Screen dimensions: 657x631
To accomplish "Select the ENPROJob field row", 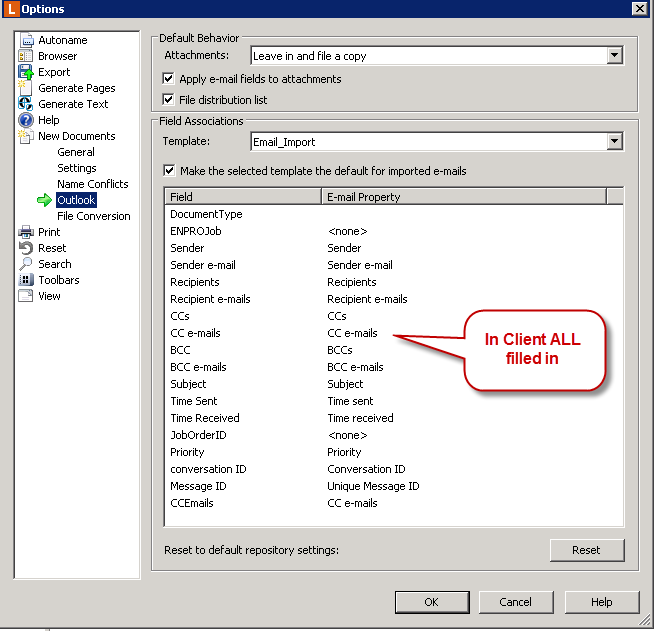I will coord(196,231).
